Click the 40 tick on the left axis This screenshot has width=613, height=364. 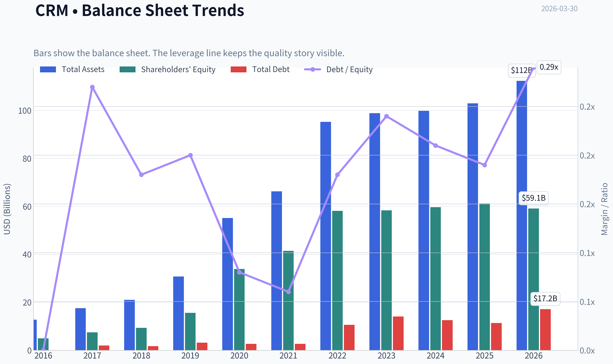tap(27, 255)
